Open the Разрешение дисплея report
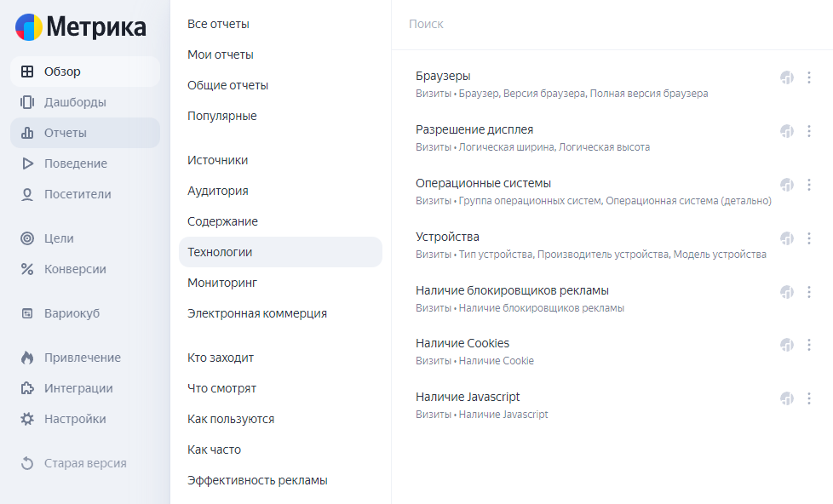 [474, 129]
